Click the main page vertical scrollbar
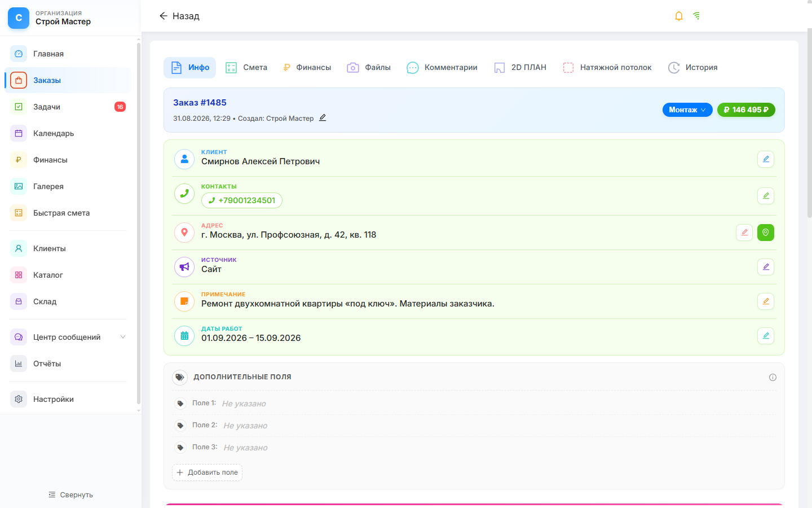The width and height of the screenshot is (812, 508). tap(809, 123)
